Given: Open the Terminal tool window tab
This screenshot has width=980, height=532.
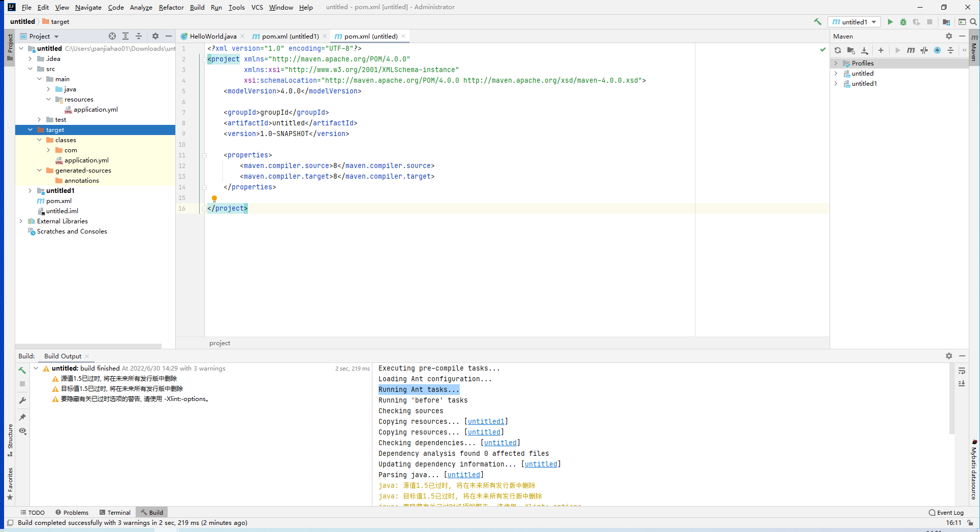Looking at the screenshot, I should point(115,513).
